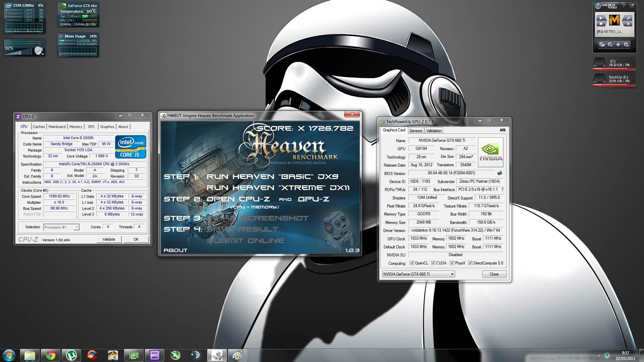Viewport: 644px width, 362px height.
Task: Click stop unmount button in Daemon Tools gadget
Action: (601, 23)
